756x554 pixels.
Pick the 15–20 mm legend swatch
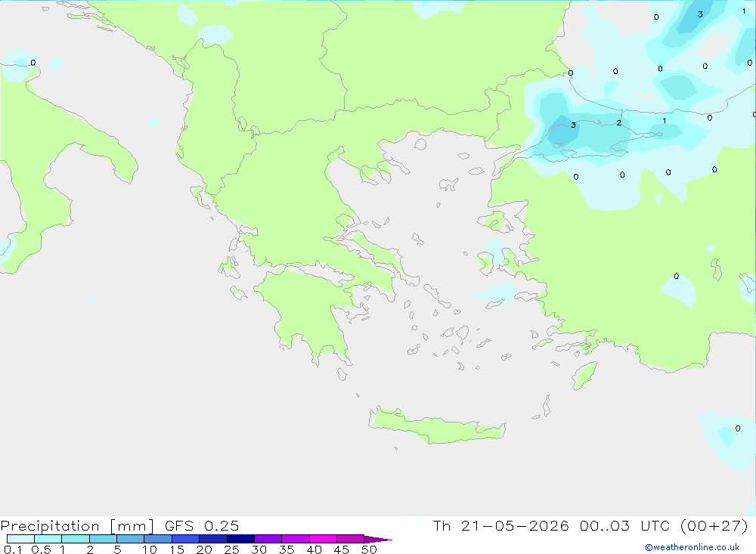point(186,539)
